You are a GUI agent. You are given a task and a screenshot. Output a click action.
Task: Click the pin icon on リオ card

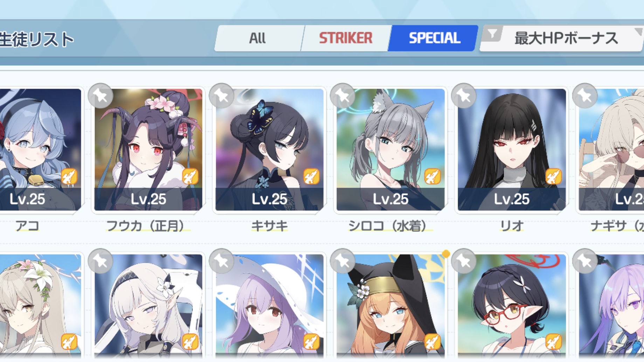tap(464, 96)
